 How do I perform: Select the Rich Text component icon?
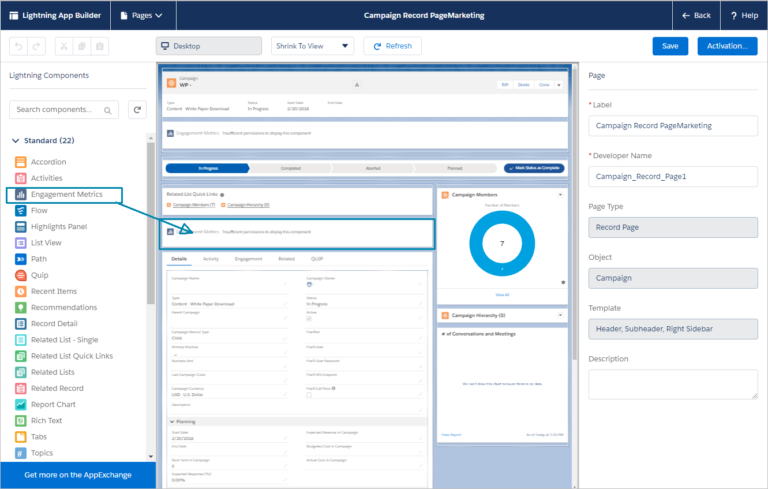pyautogui.click(x=21, y=421)
